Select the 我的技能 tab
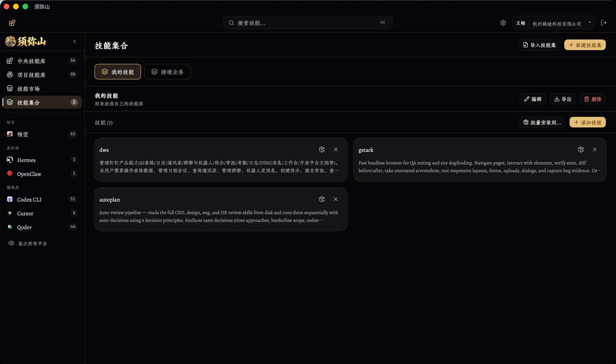 118,72
